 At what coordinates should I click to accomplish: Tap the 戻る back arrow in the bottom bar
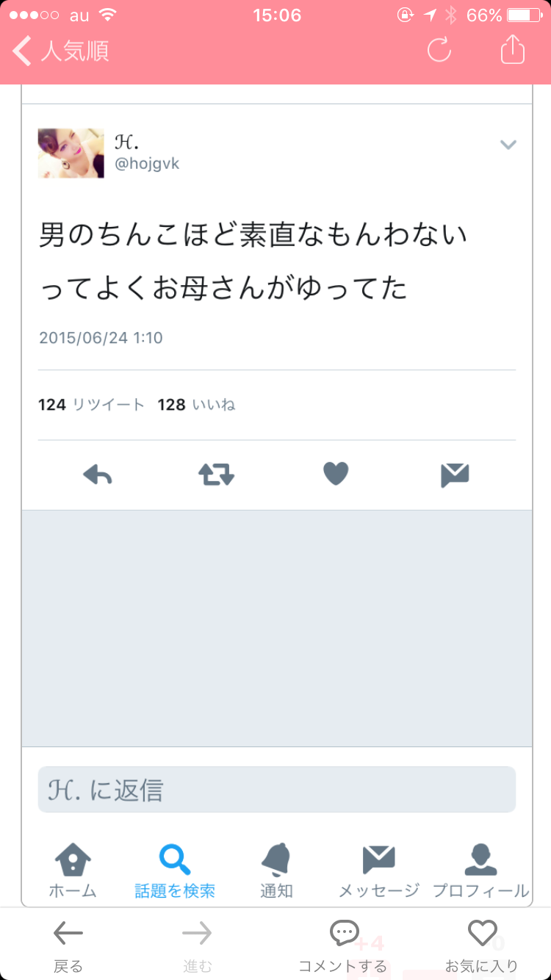pos(68,945)
